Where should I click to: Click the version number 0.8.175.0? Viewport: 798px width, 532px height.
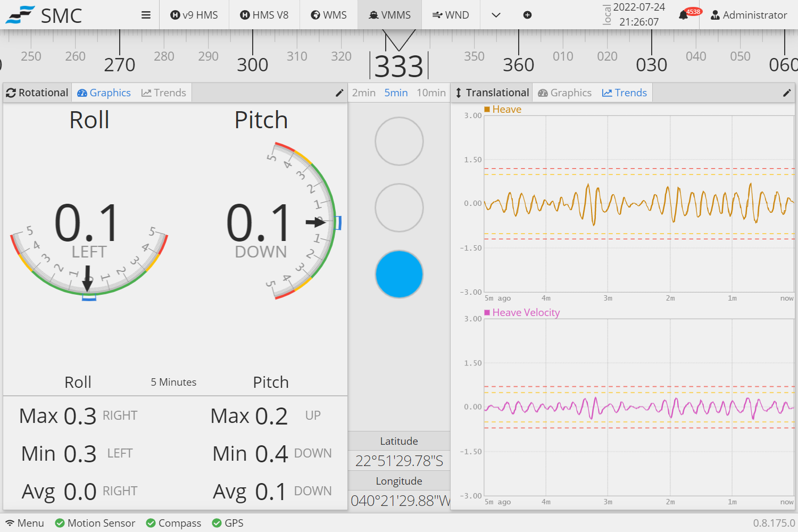tap(774, 523)
